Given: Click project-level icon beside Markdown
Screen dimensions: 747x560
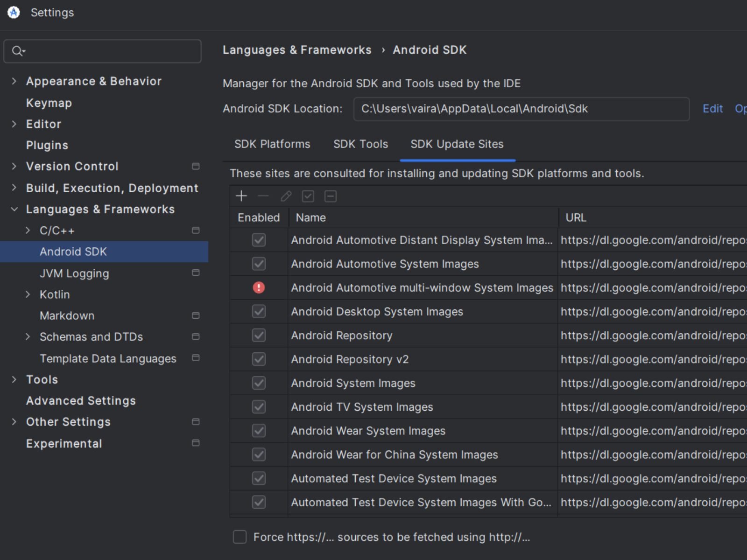Looking at the screenshot, I should 196,315.
